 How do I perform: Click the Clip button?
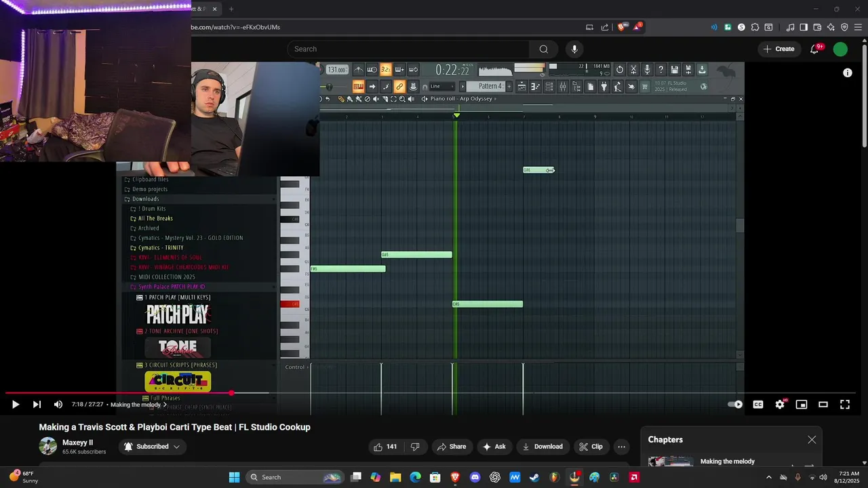coord(591,447)
